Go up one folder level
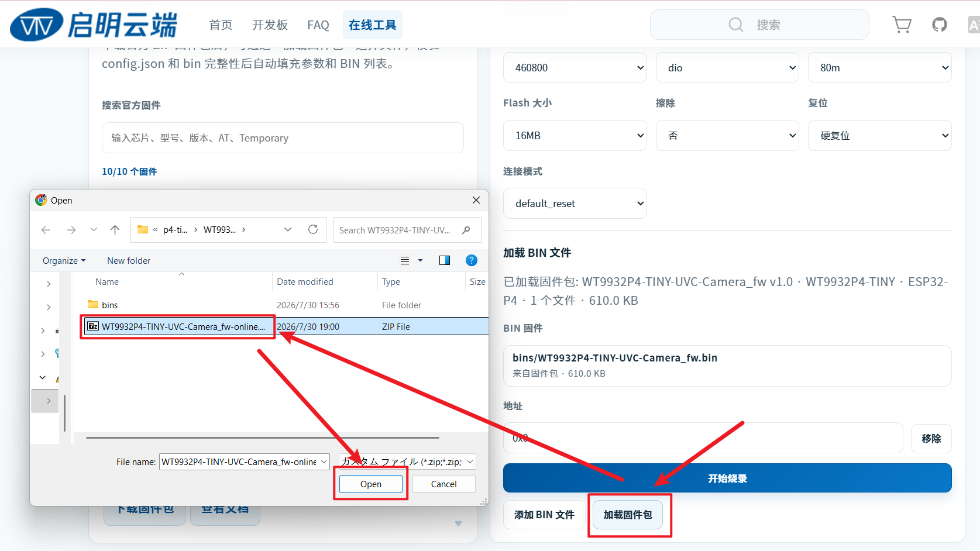The height and width of the screenshot is (551, 980). [x=115, y=230]
